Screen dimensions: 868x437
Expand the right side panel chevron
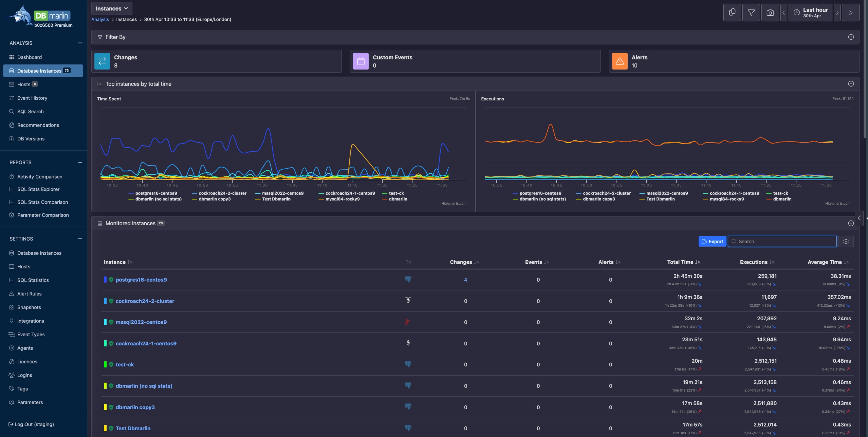click(x=859, y=218)
